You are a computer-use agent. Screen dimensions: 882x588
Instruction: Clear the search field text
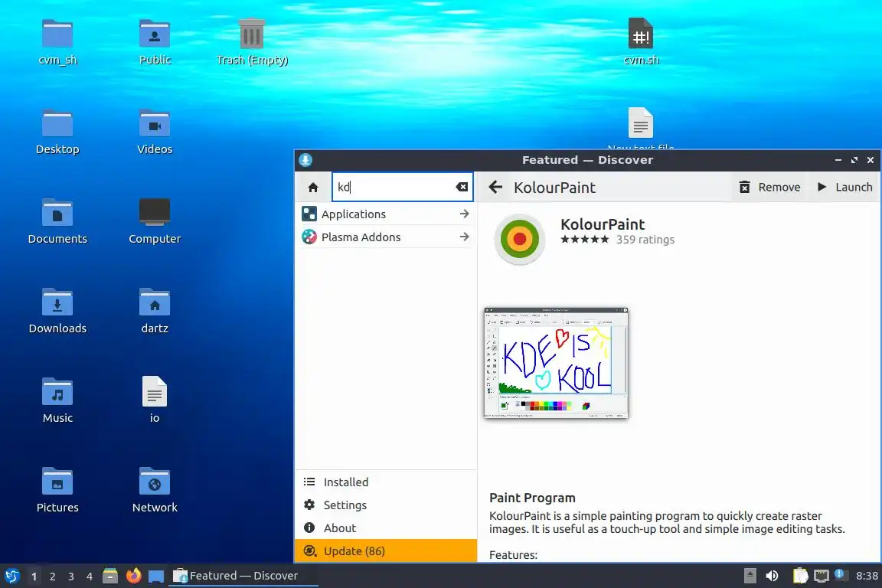tap(462, 188)
